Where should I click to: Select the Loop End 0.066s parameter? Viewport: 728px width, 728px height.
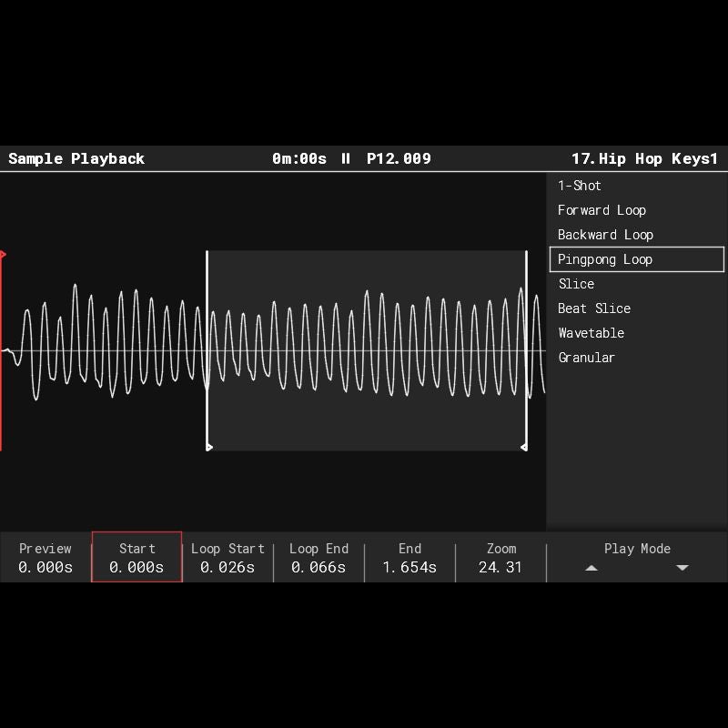(318, 557)
